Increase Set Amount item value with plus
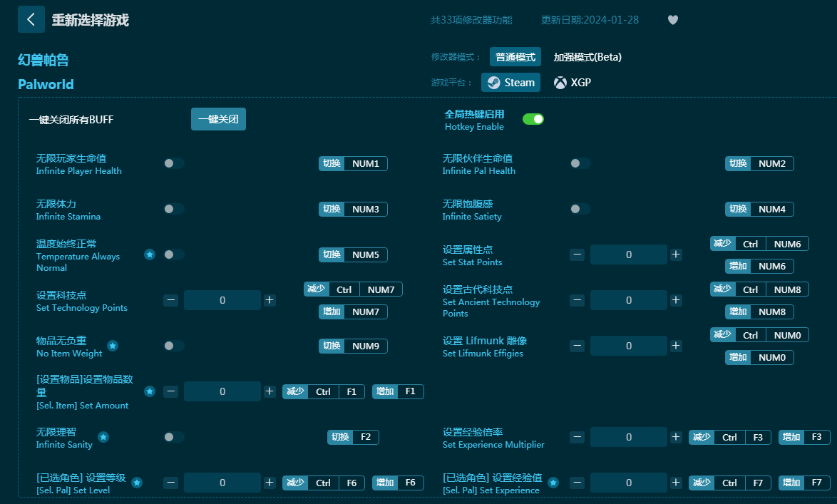This screenshot has height=504, width=837. point(269,391)
